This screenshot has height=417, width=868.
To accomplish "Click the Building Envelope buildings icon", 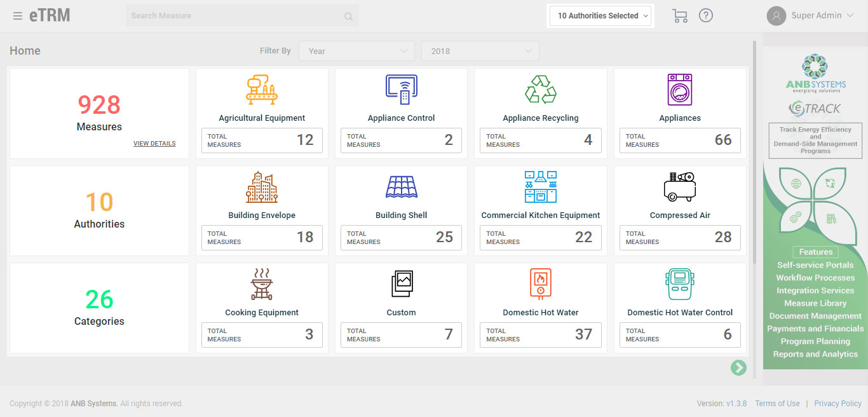I will coord(261,186).
